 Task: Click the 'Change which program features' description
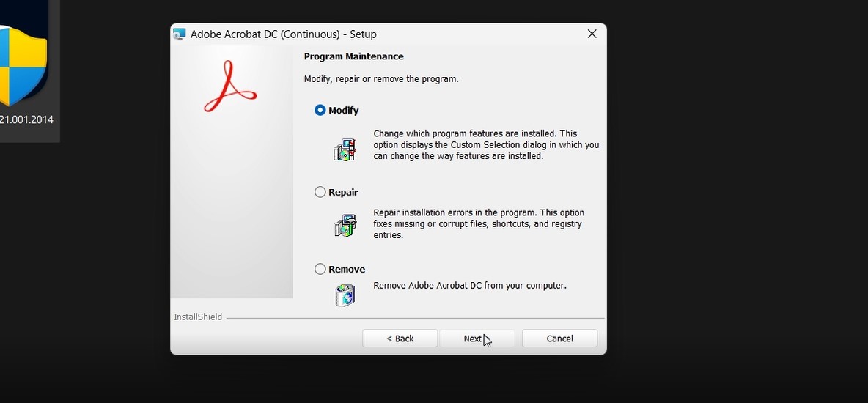pyautogui.click(x=486, y=145)
